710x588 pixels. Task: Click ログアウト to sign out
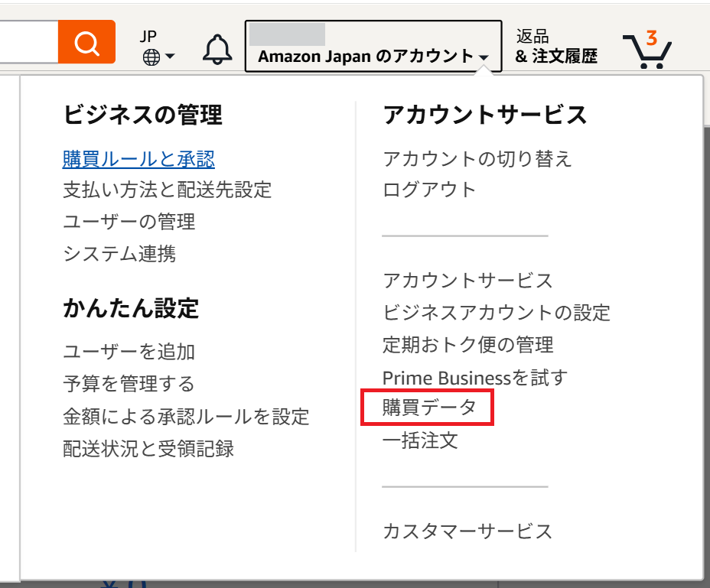(429, 190)
